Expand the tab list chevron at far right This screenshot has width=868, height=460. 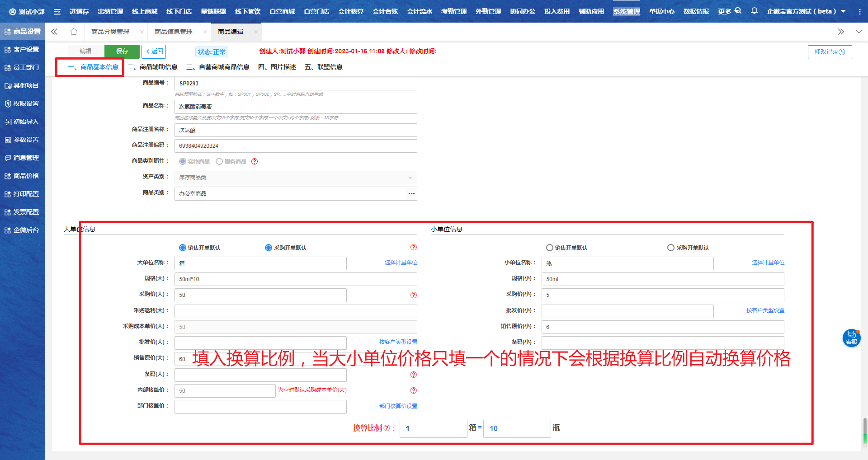tap(859, 32)
